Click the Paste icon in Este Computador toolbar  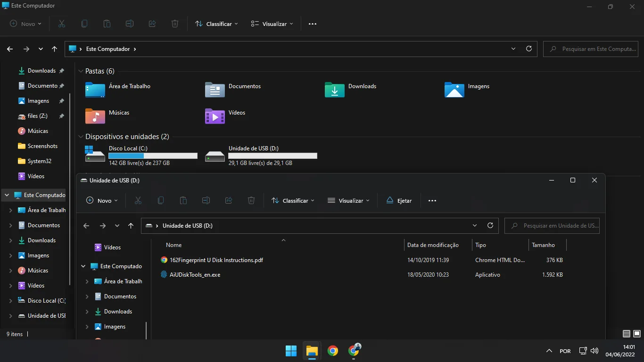point(107,24)
